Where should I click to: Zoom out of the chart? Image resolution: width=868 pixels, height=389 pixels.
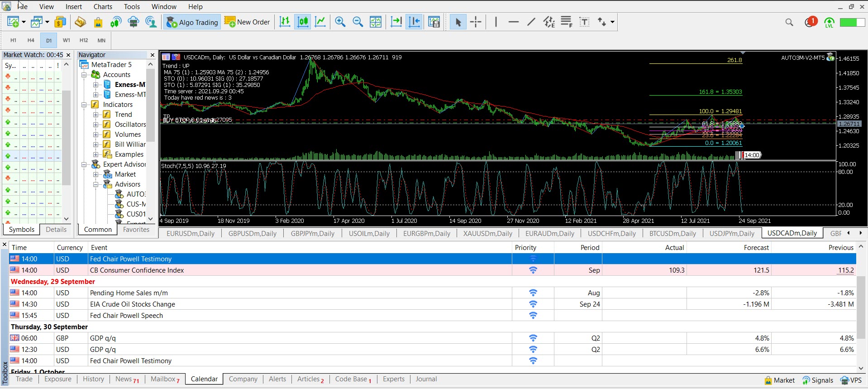click(358, 22)
